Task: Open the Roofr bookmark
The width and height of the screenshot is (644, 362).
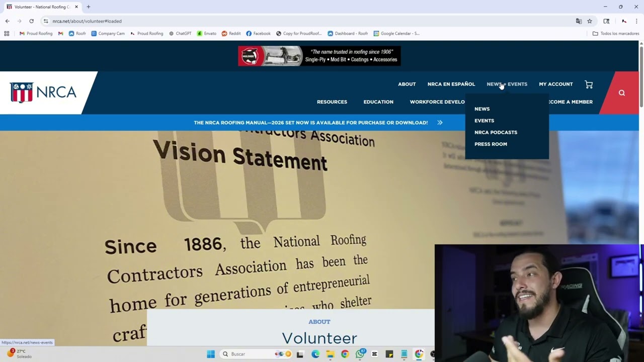Action: (77, 34)
